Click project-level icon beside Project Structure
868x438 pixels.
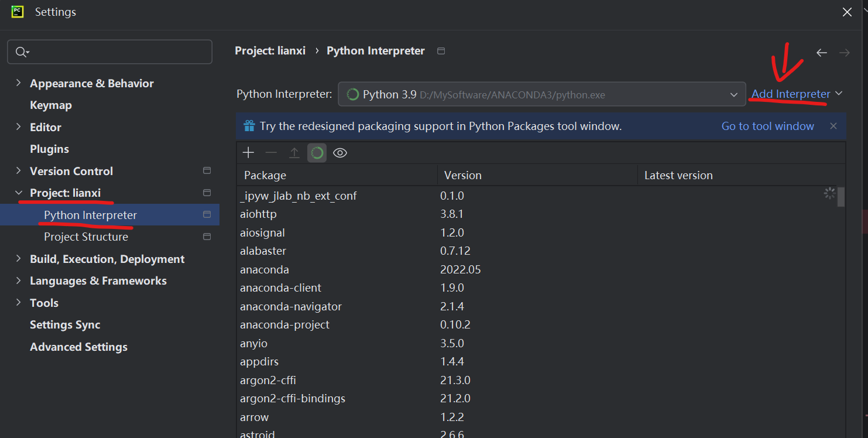coord(207,237)
